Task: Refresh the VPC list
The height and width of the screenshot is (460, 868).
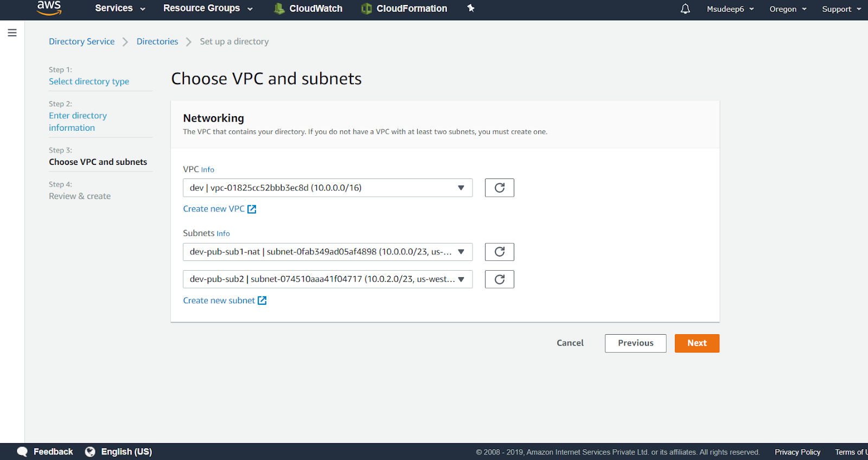Action: [x=499, y=188]
